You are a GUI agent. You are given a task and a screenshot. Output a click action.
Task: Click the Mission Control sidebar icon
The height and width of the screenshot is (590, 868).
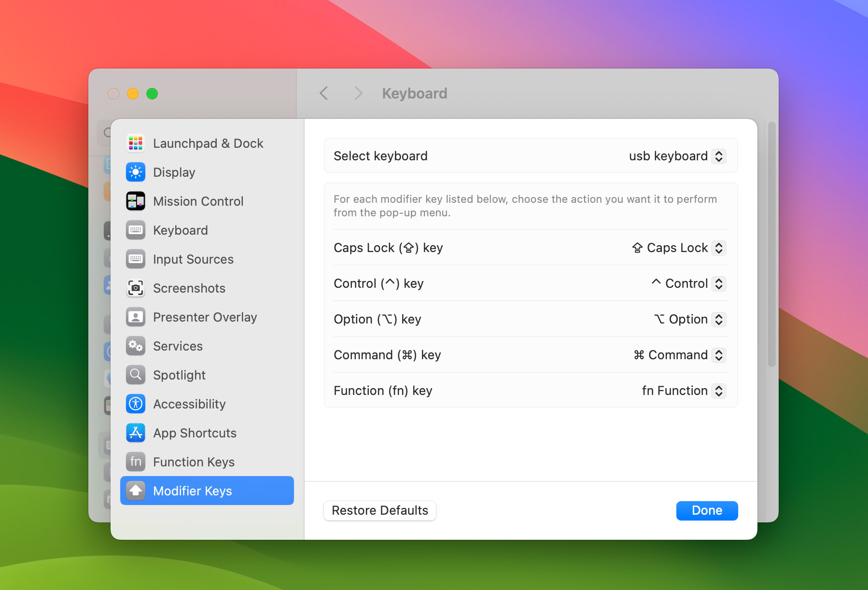(x=136, y=201)
